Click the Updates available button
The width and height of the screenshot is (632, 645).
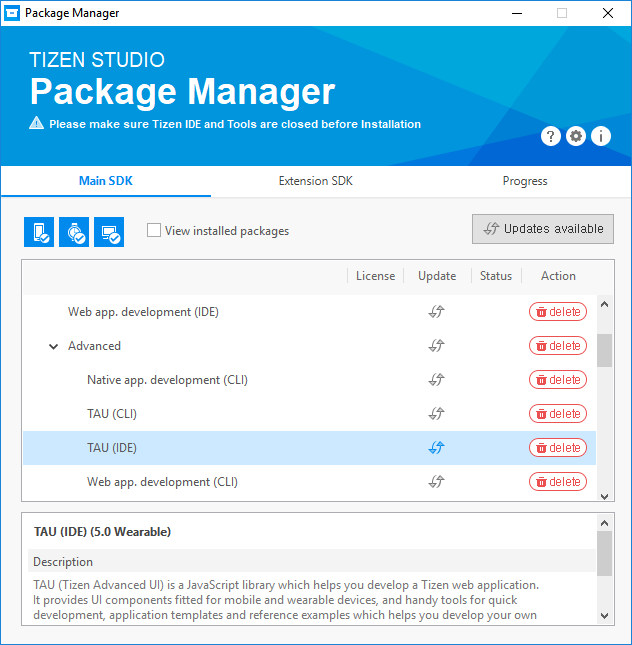coord(543,229)
